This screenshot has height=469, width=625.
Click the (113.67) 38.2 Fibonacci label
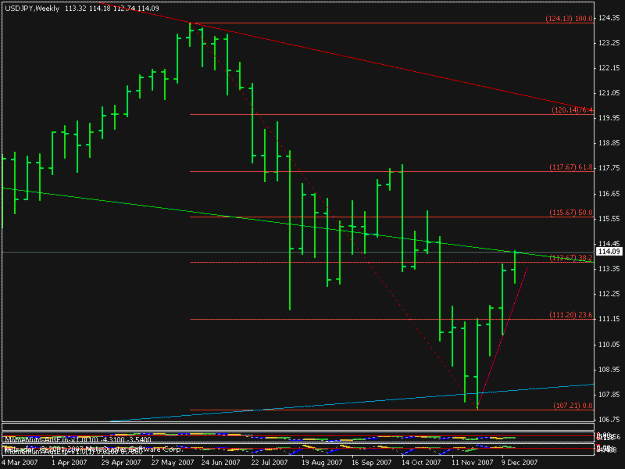tap(571, 258)
